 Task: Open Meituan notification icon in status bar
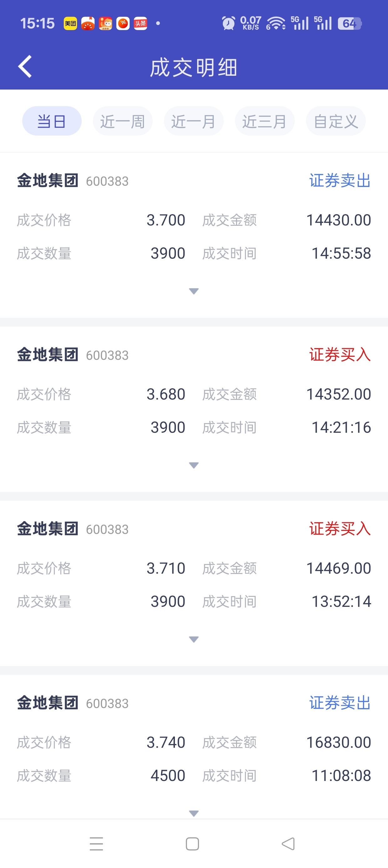70,23
